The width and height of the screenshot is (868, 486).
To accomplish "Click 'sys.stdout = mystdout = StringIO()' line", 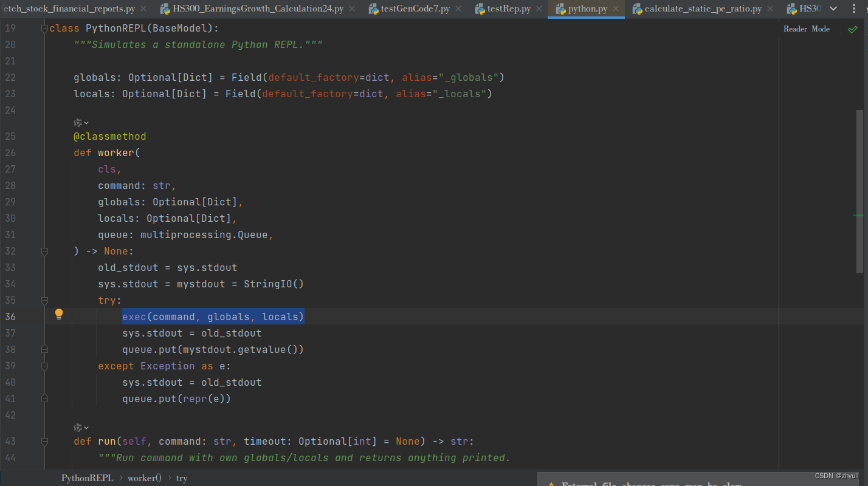I will pyautogui.click(x=201, y=284).
